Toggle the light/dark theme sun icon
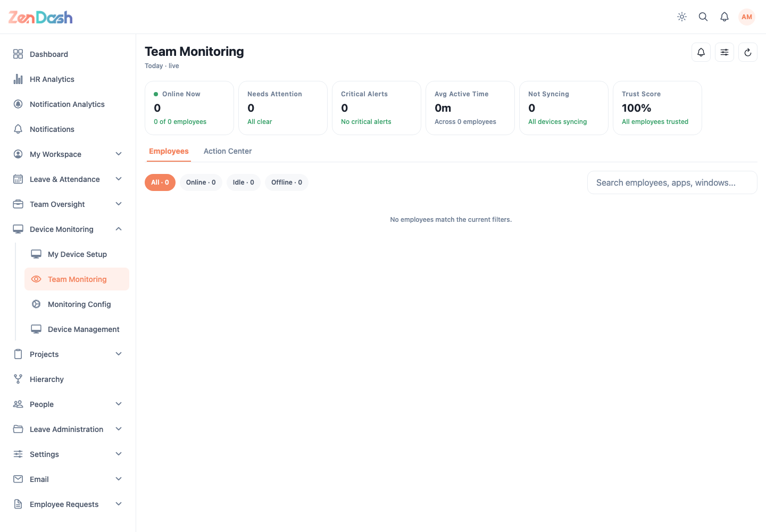Viewport: 766px width, 532px height. pos(682,17)
